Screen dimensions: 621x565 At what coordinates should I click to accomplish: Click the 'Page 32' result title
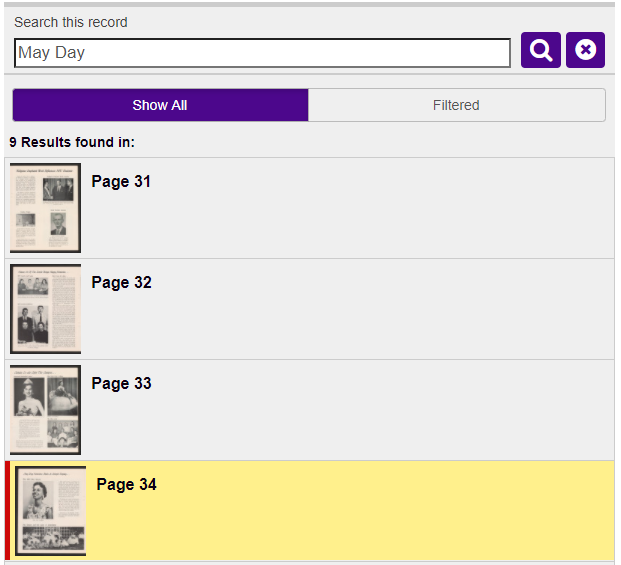coord(121,283)
